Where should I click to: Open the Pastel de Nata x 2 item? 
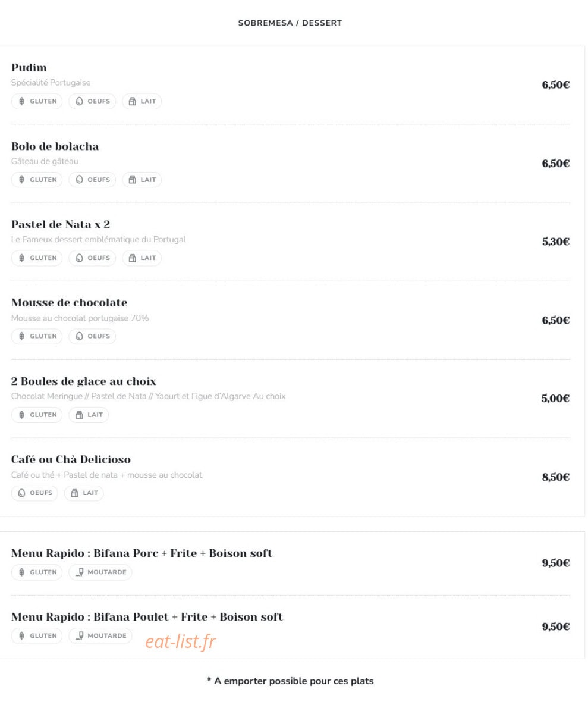(x=61, y=224)
